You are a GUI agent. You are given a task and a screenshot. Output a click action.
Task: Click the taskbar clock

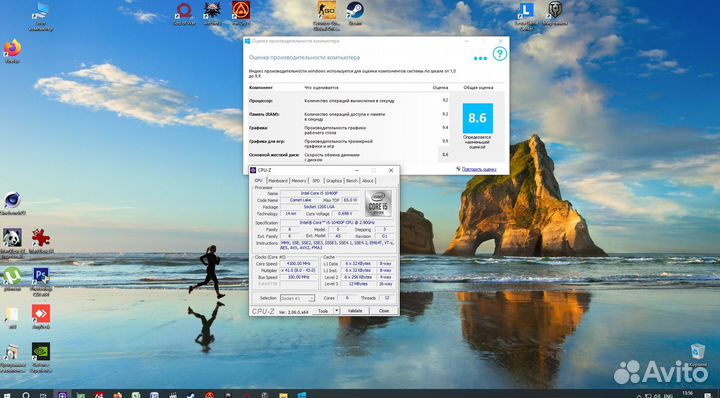tap(688, 394)
